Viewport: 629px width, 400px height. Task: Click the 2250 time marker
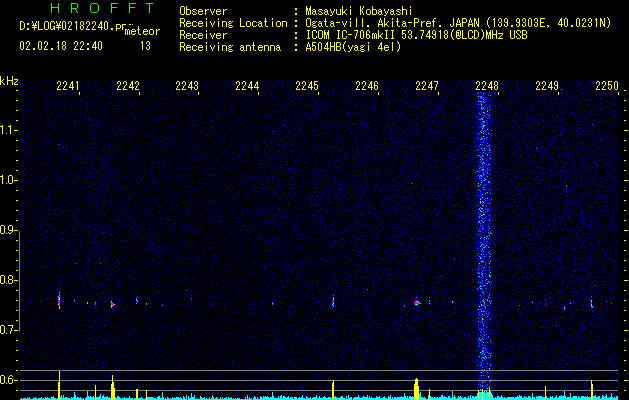[x=607, y=86]
